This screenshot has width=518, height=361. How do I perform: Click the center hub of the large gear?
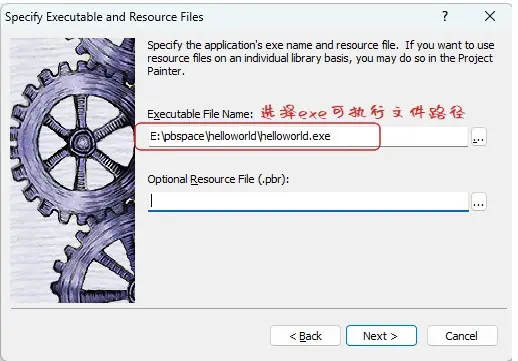coord(81,143)
